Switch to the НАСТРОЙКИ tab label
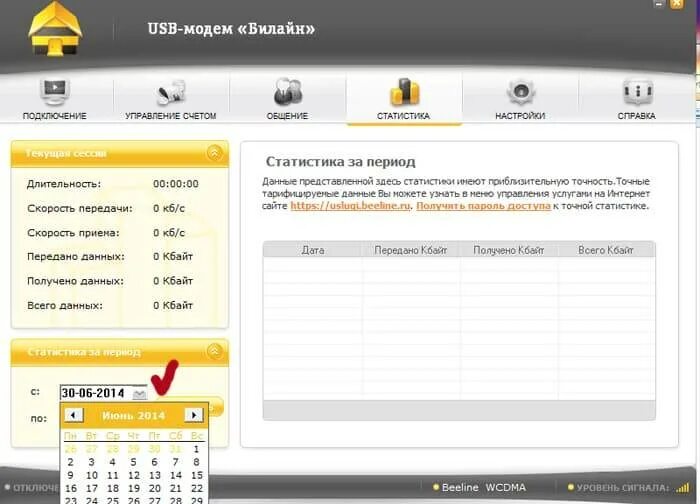Screen dimensions: 700x504 pyautogui.click(x=520, y=116)
